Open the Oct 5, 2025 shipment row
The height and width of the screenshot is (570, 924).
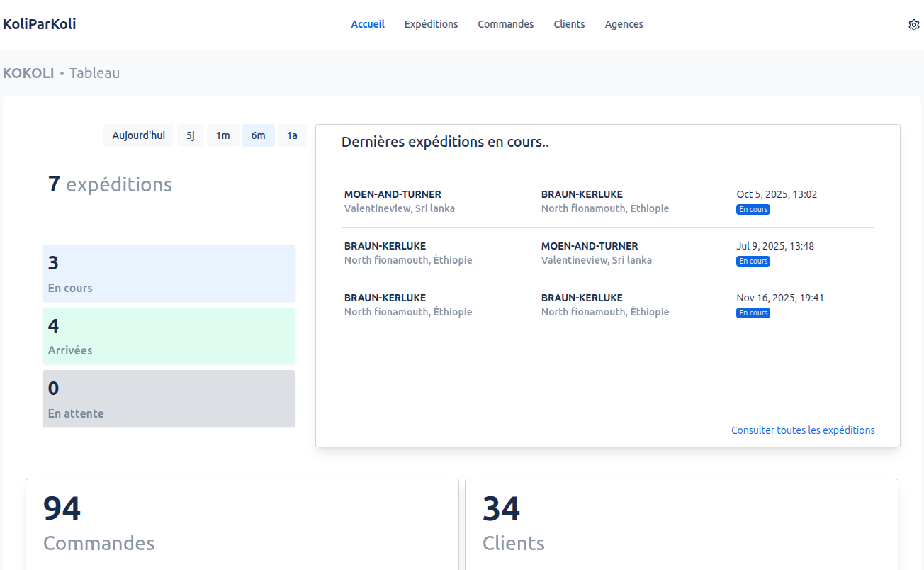[607, 201]
